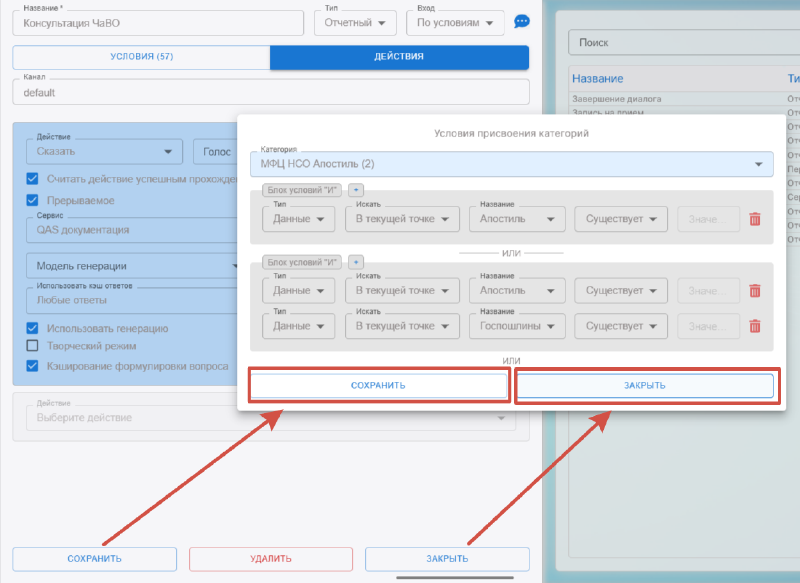Image resolution: width=800 pixels, height=583 pixels.
Task: Click the Поиск search field
Action: point(680,43)
